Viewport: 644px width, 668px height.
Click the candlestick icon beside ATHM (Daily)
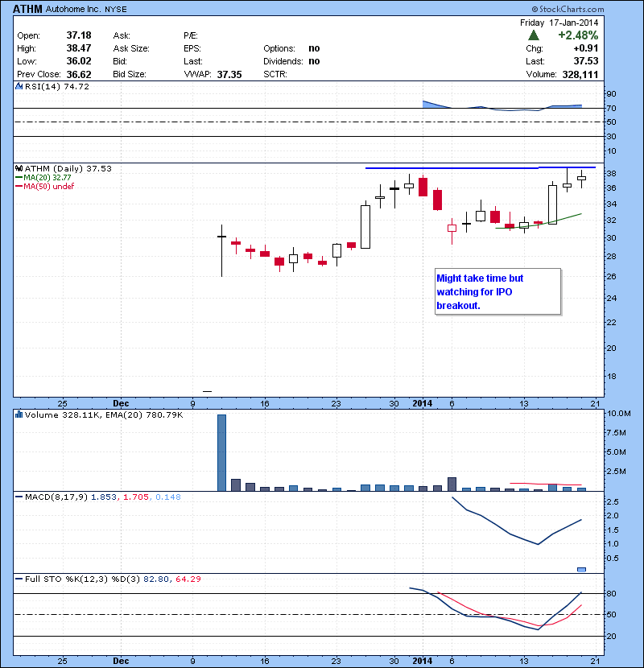19,169
